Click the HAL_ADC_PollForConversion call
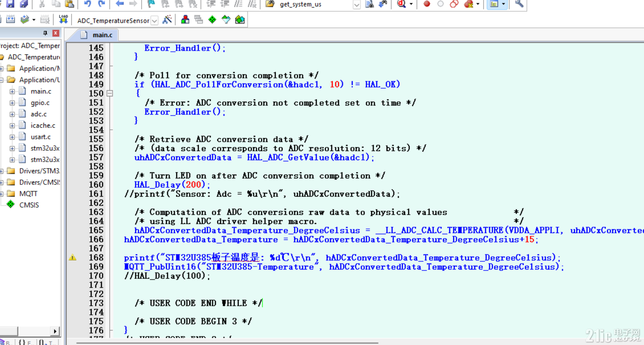 click(x=247, y=85)
